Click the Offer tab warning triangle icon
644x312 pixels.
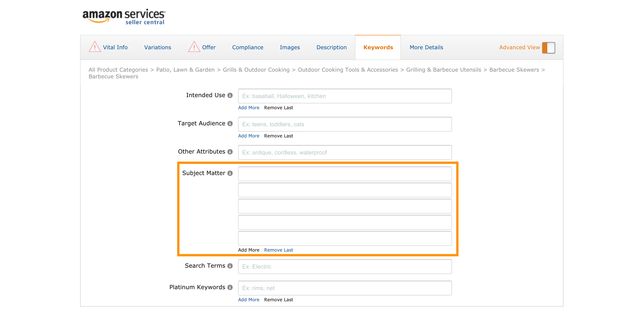click(x=194, y=47)
